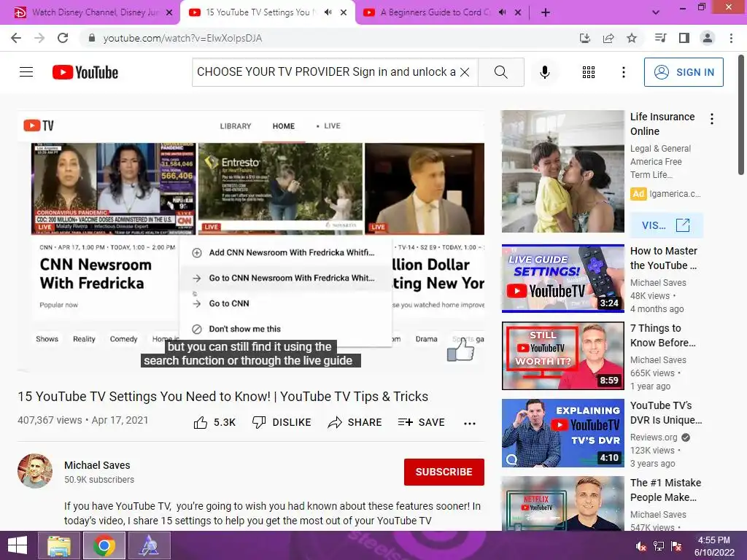The image size is (747, 560).
Task: Click SHARE below the video
Action: click(355, 422)
